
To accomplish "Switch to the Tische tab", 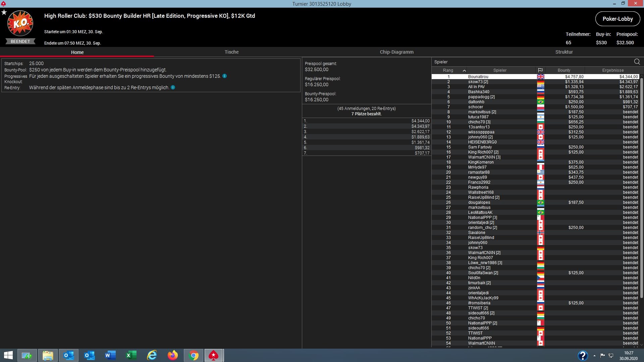I will coord(231,52).
